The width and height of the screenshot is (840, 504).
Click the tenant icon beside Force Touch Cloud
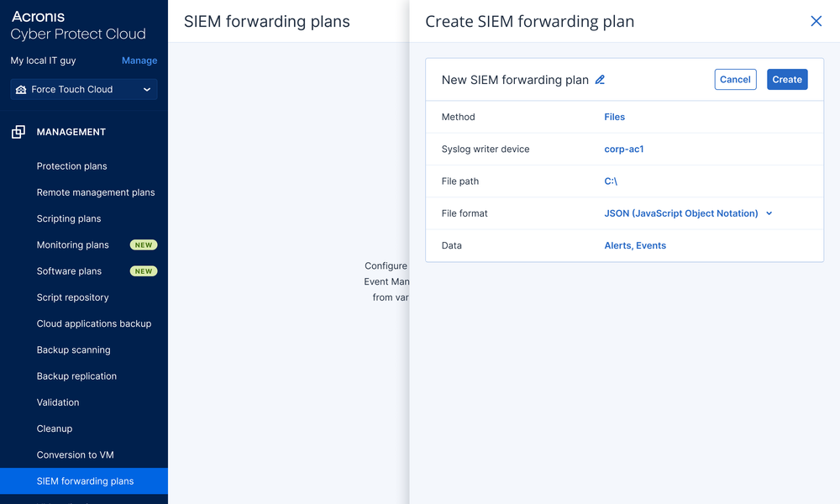click(21, 90)
